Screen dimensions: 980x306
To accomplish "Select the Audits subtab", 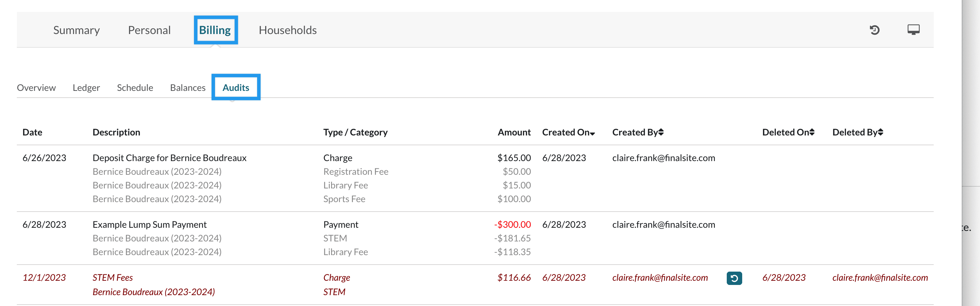I will point(235,88).
